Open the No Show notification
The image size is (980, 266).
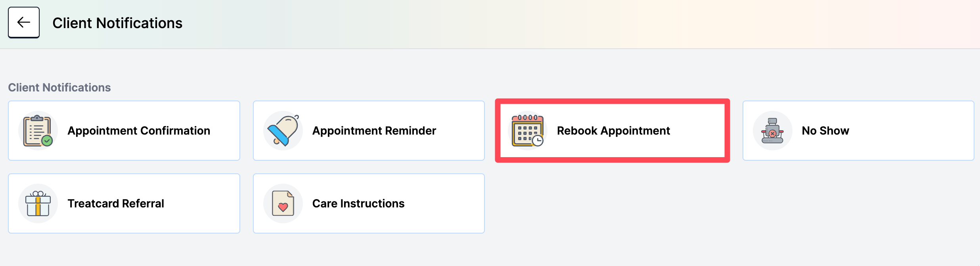[x=858, y=131]
